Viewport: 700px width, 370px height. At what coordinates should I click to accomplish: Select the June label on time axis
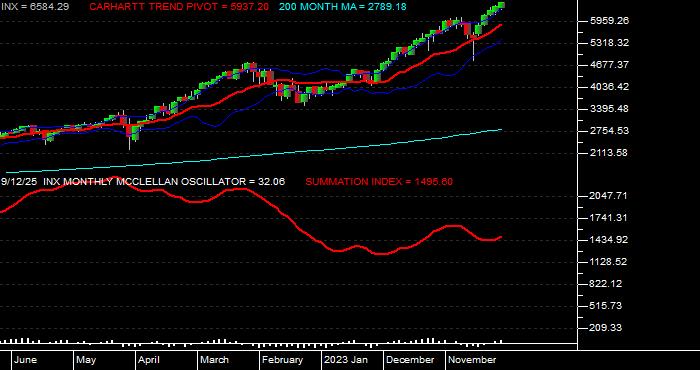coord(25,360)
